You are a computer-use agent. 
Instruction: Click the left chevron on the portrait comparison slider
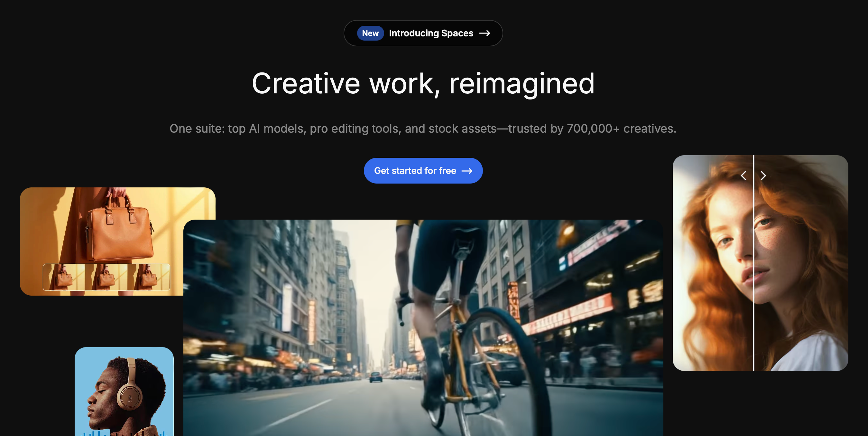743,175
